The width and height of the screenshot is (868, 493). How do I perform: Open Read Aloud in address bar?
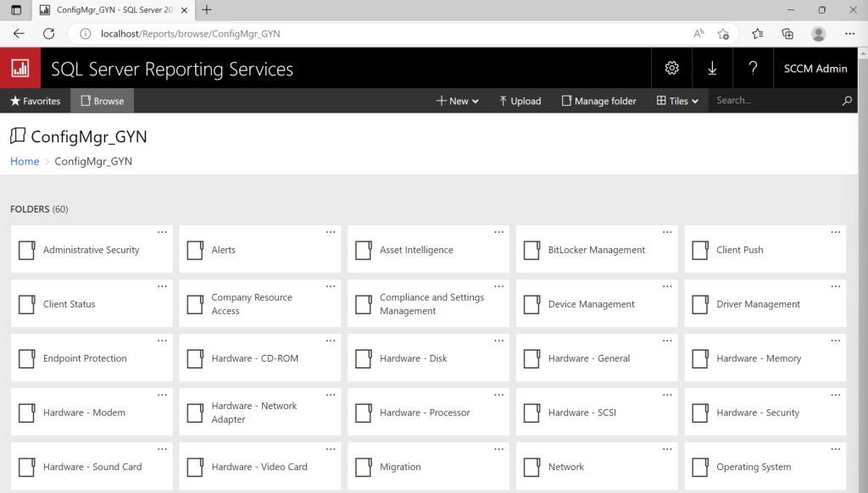[698, 34]
